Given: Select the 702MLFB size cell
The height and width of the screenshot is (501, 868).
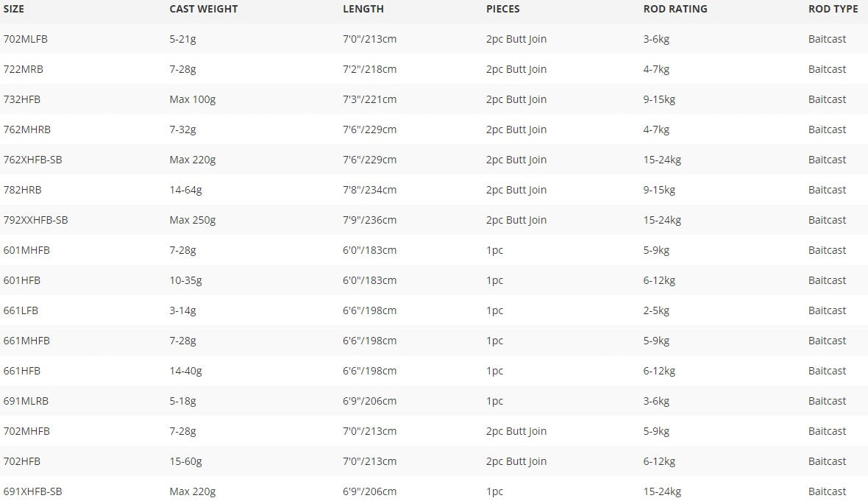Looking at the screenshot, I should (26, 39).
